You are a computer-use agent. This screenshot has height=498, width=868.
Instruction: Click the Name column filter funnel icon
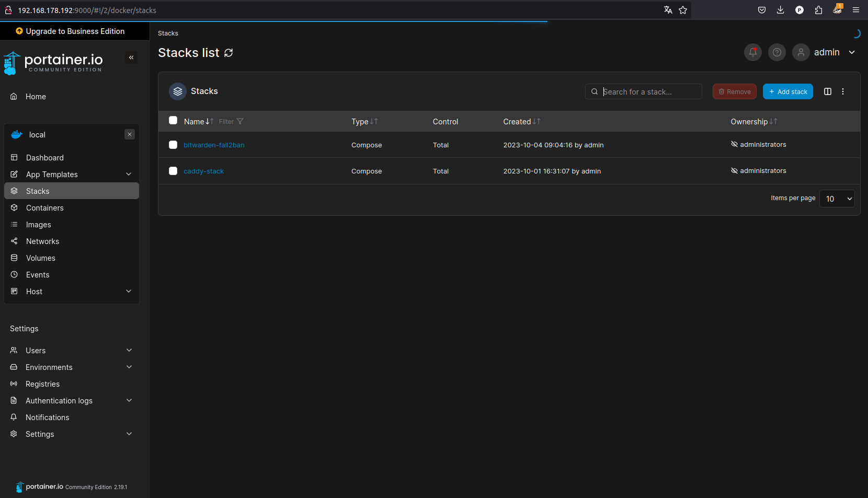click(x=240, y=121)
